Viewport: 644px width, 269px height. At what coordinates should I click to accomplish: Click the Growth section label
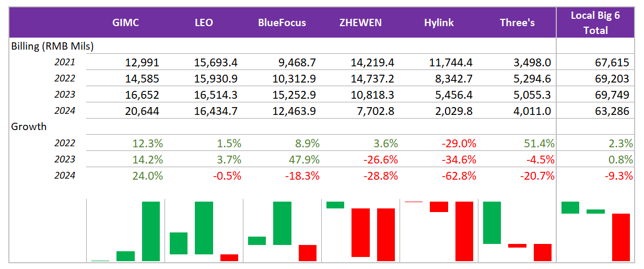[29, 126]
